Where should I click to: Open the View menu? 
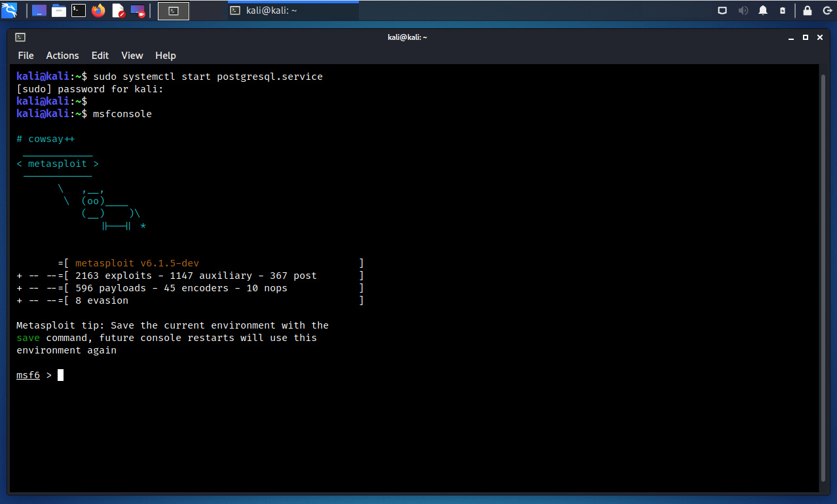click(x=132, y=56)
